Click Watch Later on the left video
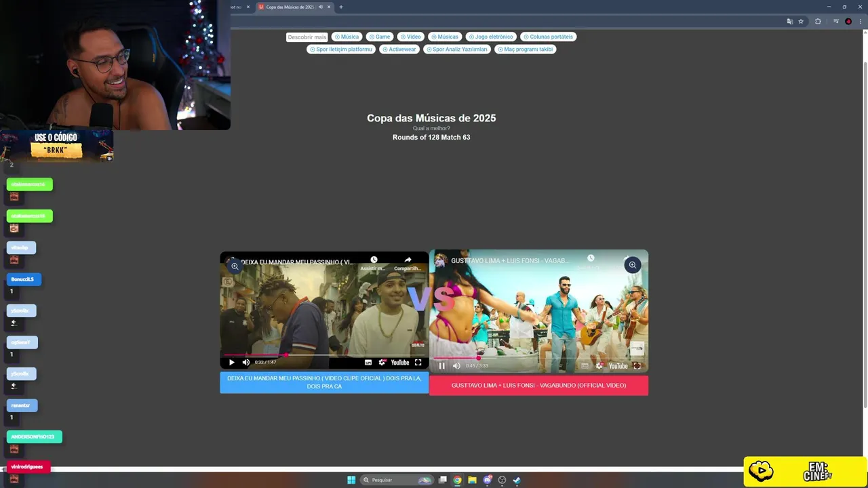 [x=374, y=263]
